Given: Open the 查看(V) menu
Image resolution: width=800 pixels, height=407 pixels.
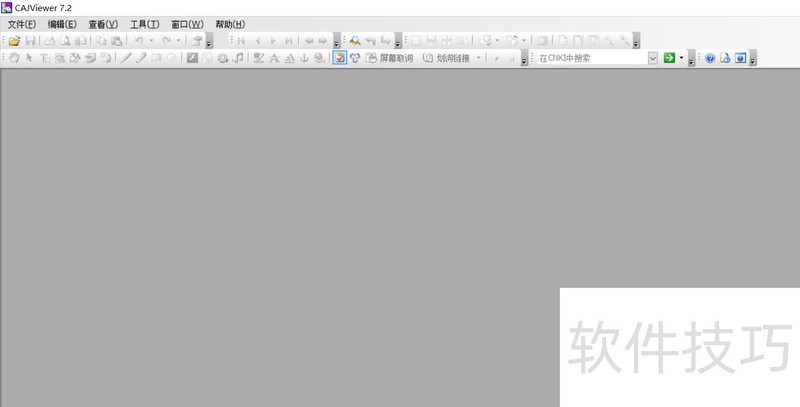Looking at the screenshot, I should 104,24.
